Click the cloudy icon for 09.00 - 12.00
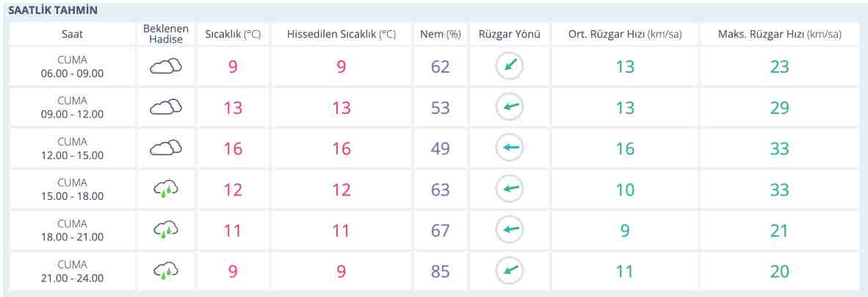Image resolution: width=868 pixels, height=297 pixels. [165, 108]
